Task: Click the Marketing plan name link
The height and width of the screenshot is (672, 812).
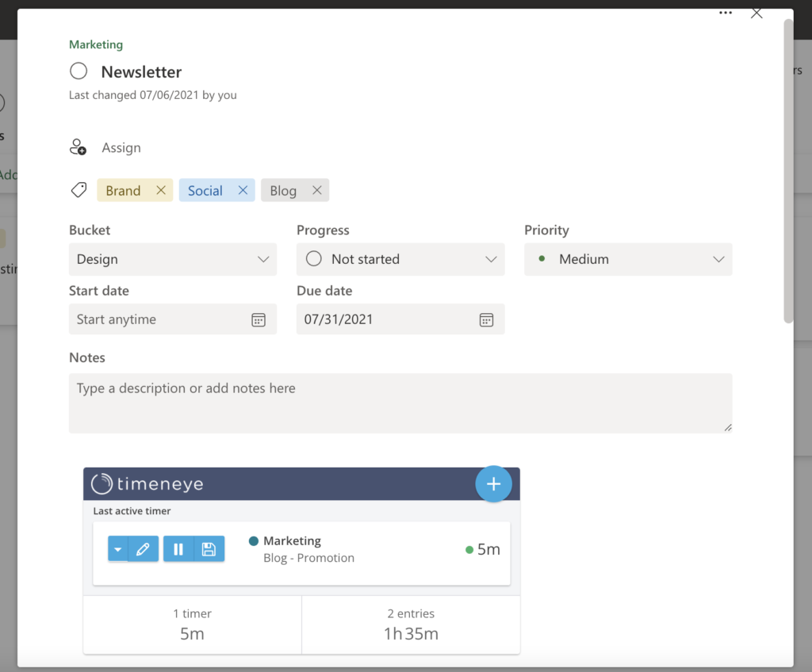Action: pyautogui.click(x=95, y=44)
